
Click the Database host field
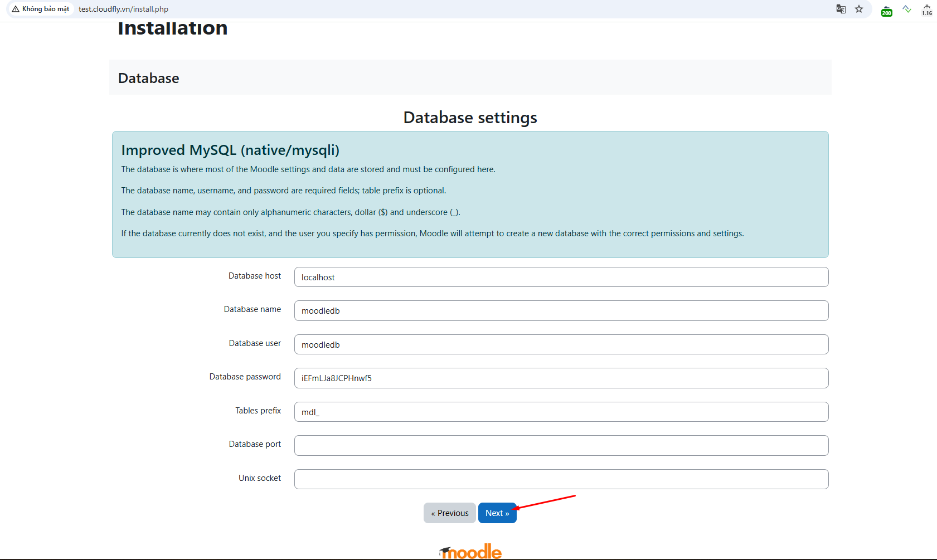(x=561, y=277)
